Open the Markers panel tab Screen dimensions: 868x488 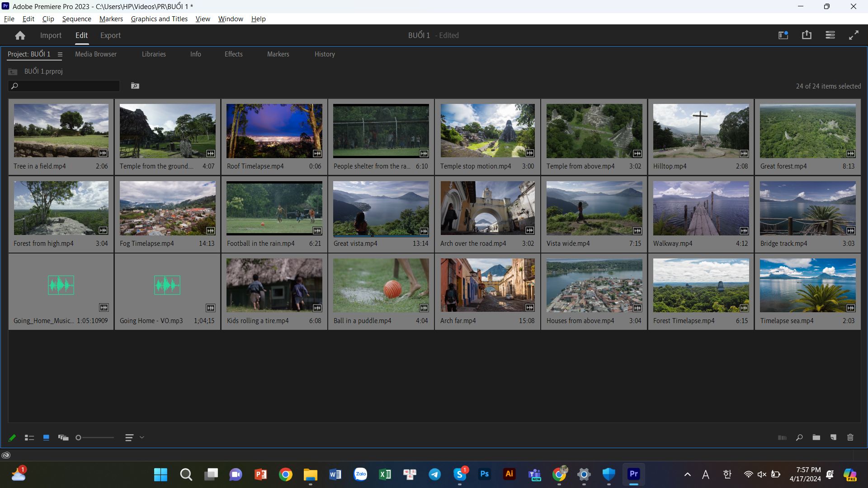click(x=278, y=54)
